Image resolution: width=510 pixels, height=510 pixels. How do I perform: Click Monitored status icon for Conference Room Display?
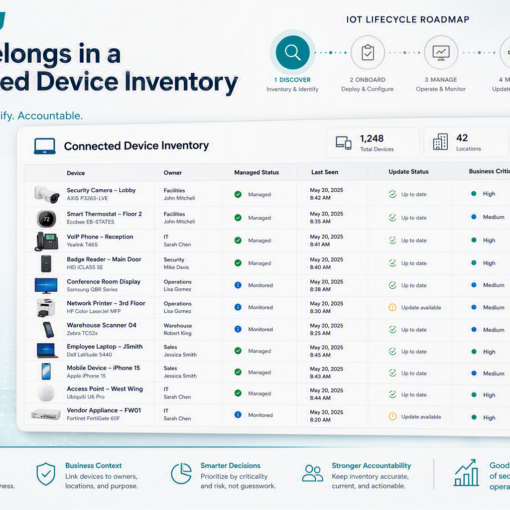(238, 285)
